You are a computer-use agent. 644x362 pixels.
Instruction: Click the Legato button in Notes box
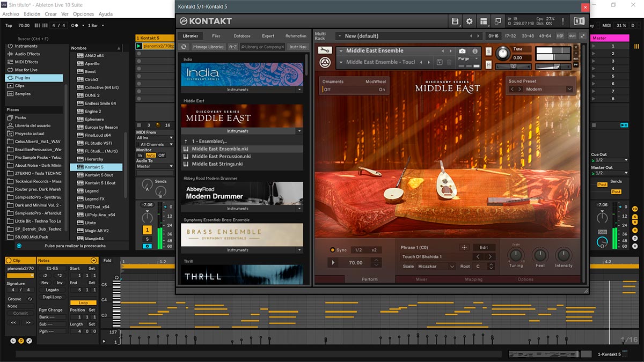(52, 290)
